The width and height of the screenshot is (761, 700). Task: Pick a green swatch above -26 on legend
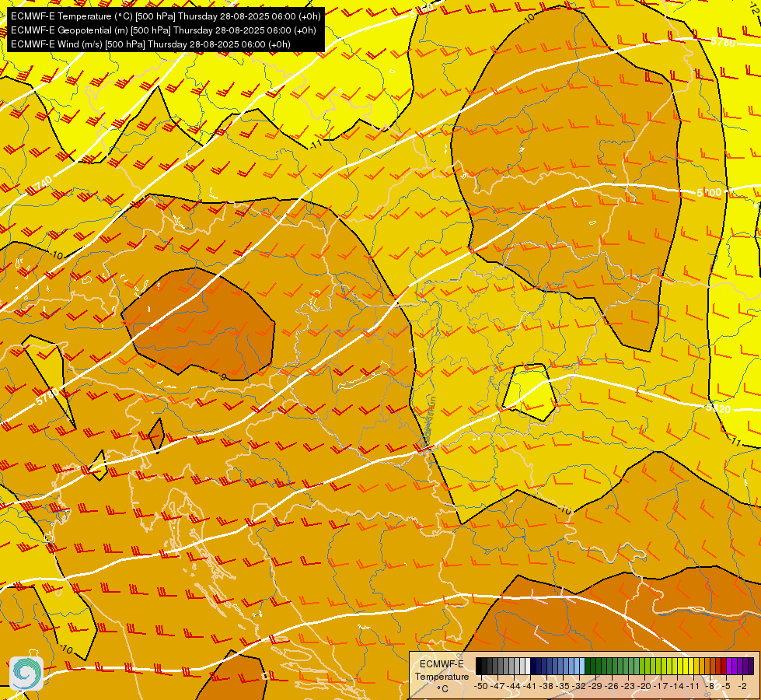[x=615, y=666]
